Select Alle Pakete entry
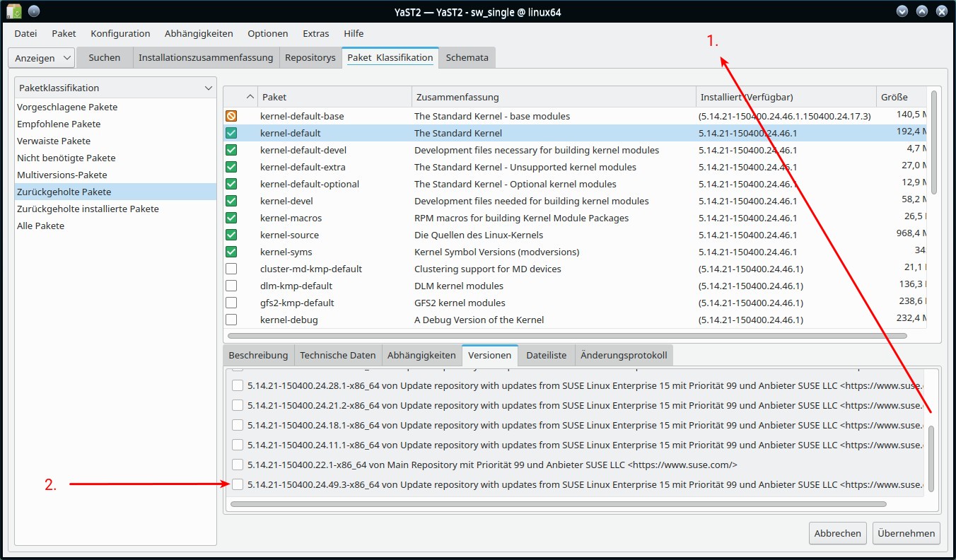 click(x=116, y=226)
